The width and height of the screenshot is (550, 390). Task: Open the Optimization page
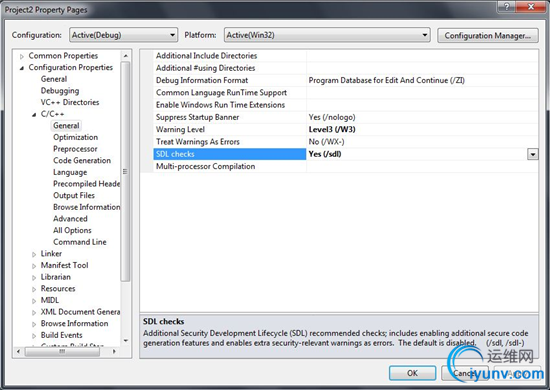(75, 137)
